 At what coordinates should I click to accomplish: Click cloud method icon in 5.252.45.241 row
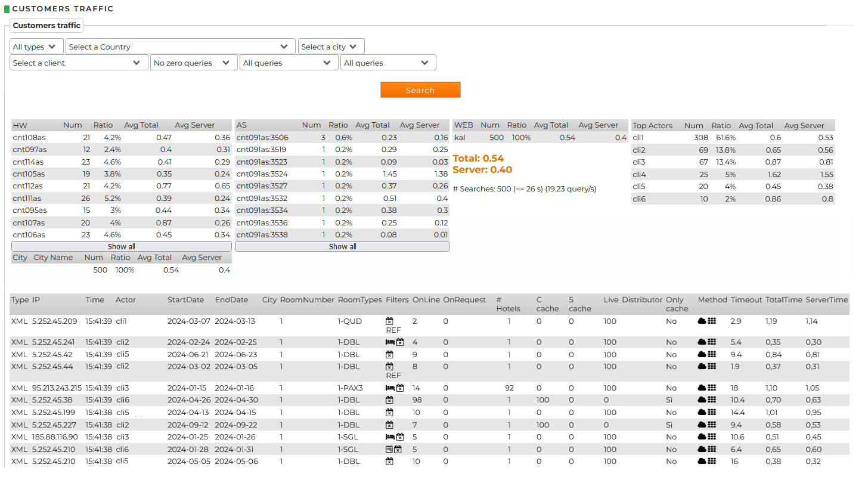click(702, 342)
